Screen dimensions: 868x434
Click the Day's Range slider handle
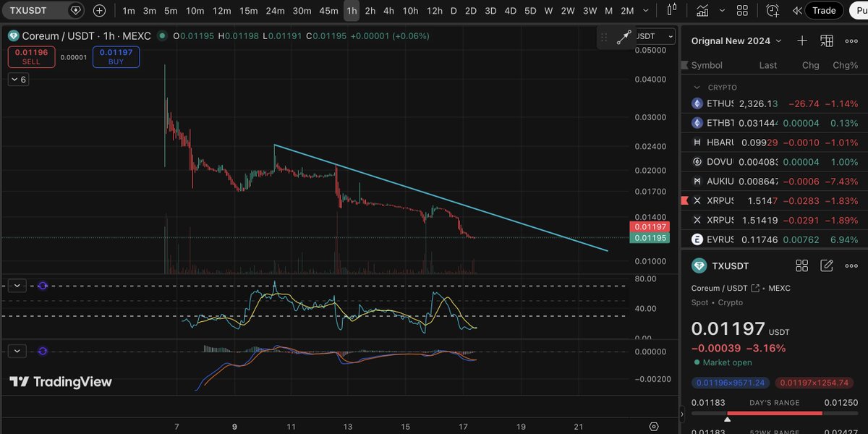728,418
